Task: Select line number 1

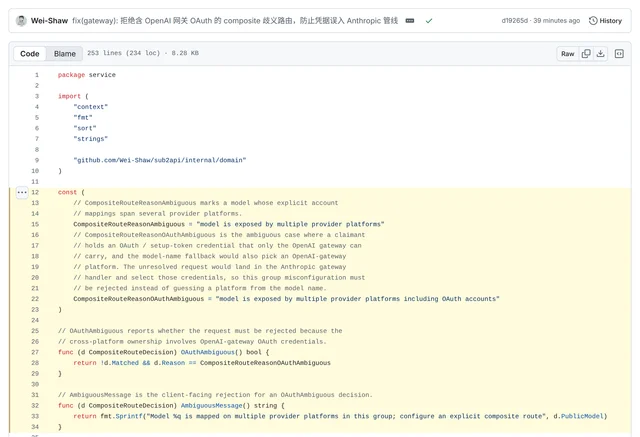Action: pos(37,75)
